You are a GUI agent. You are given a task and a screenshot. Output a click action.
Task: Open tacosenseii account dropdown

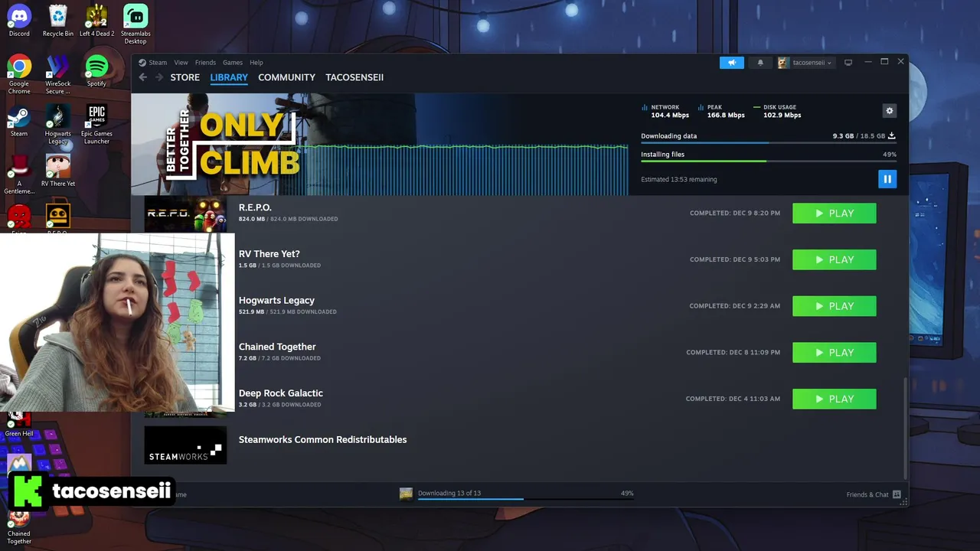(x=805, y=63)
